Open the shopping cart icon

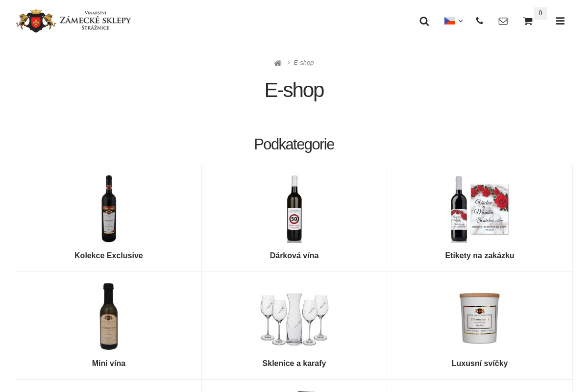click(528, 21)
